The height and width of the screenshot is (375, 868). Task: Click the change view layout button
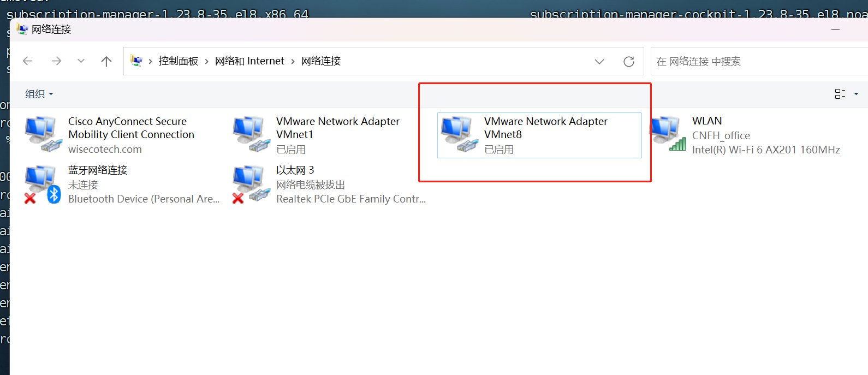click(840, 94)
